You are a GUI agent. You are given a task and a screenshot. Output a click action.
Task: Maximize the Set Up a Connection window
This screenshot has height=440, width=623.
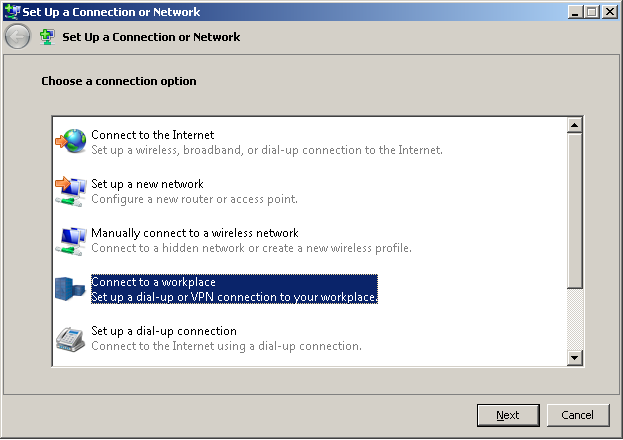pyautogui.click(x=592, y=12)
